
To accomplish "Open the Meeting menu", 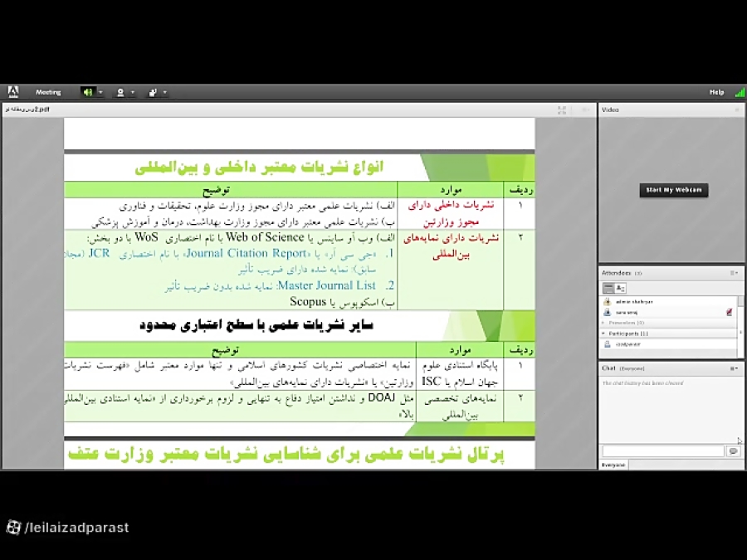I will pyautogui.click(x=48, y=92).
